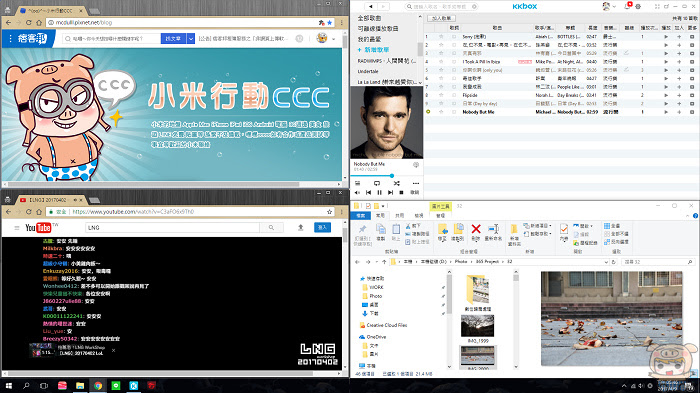This screenshot has height=393, width=700.
Task: Stop playback in KKBOX
Action: pyautogui.click(x=401, y=192)
